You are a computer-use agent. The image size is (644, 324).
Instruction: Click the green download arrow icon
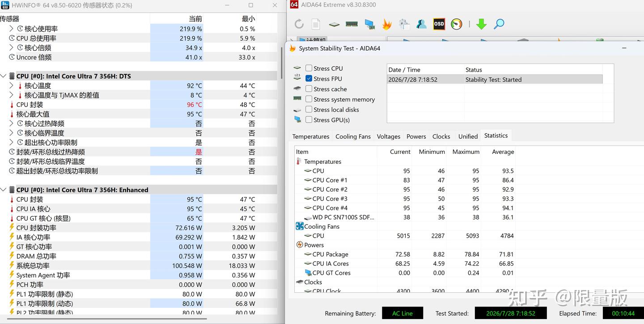481,24
